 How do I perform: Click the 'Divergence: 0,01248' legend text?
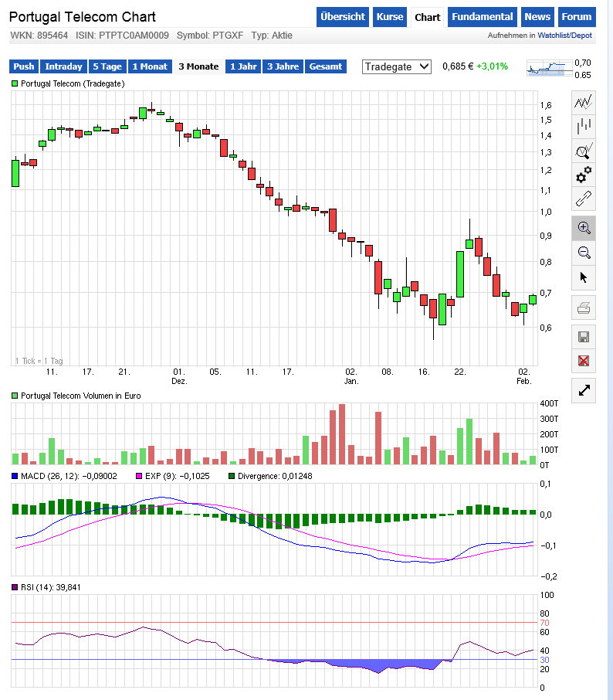[x=275, y=477]
